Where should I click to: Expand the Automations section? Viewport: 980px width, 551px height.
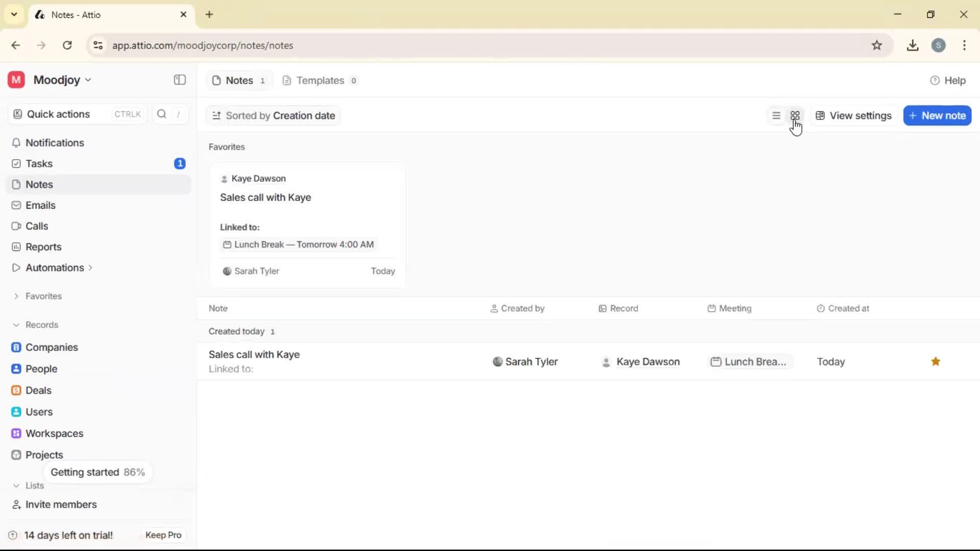coord(91,267)
